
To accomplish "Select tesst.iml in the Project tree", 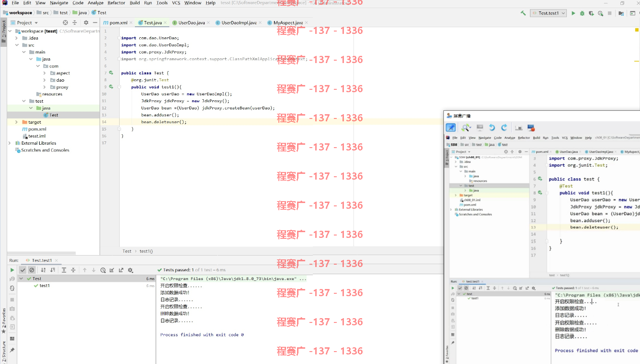I will [x=37, y=136].
